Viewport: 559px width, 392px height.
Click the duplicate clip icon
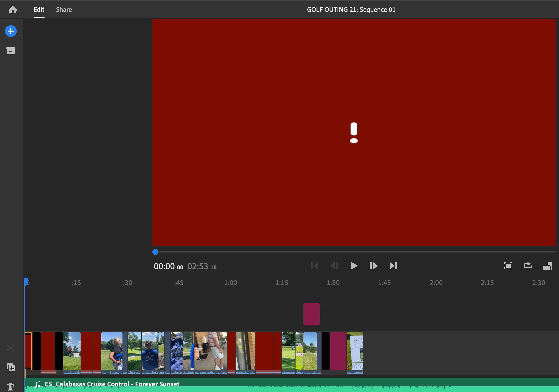(11, 368)
